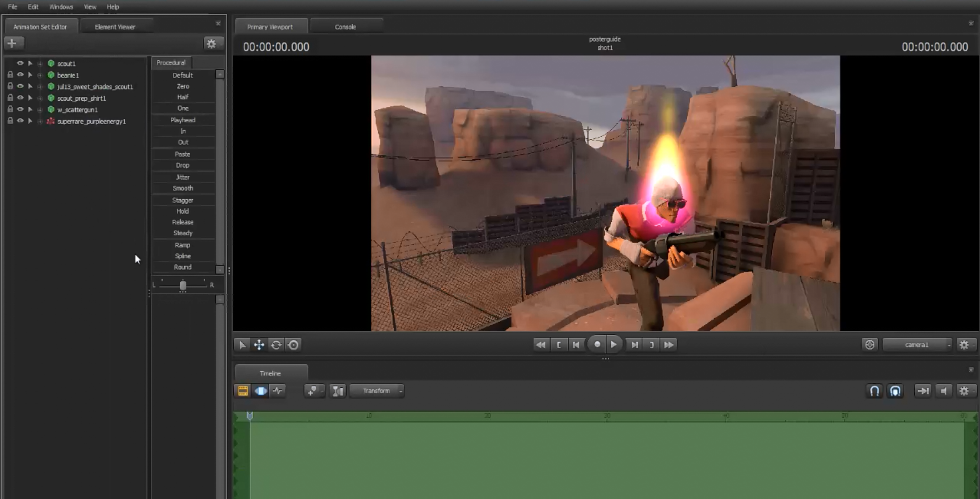Switch timeline to Clip Editor mode
Screen dimensions: 980x499
tap(243, 391)
